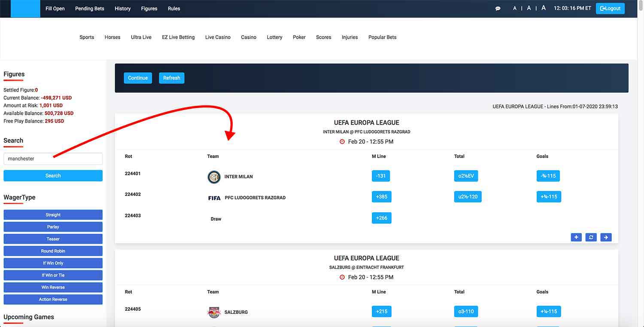644x327 pixels.
Task: Go to Popular Bets section
Action: click(382, 37)
